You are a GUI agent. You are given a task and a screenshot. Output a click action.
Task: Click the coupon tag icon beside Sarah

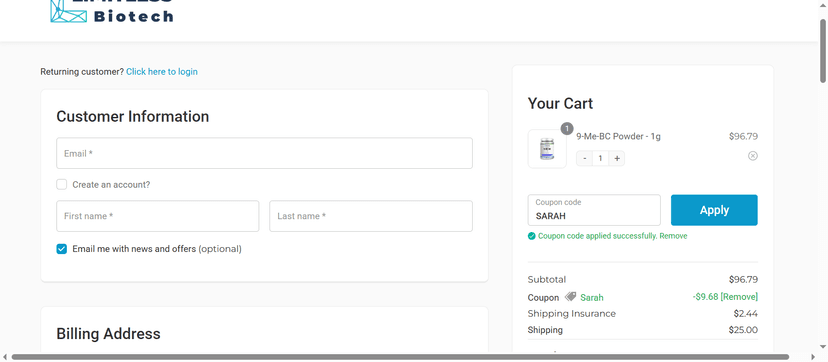click(x=570, y=297)
